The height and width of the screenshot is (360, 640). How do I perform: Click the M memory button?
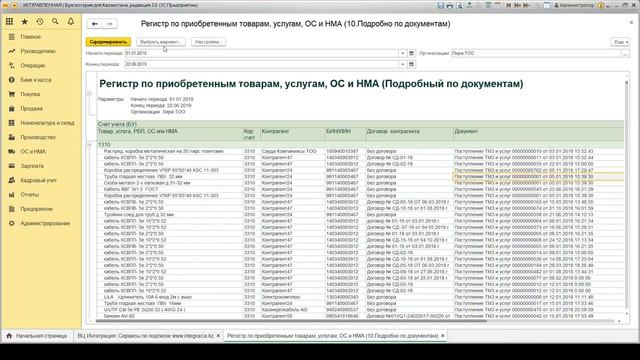point(509,5)
